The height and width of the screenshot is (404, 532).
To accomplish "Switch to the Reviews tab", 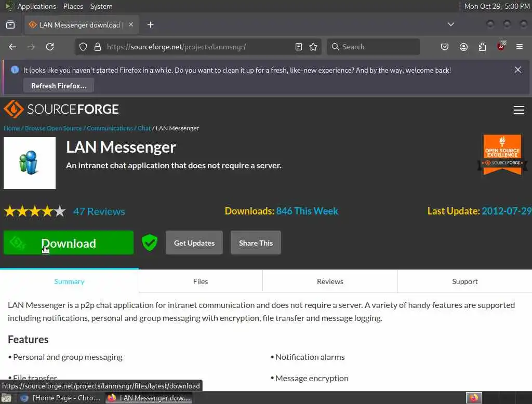I will 330,281.
